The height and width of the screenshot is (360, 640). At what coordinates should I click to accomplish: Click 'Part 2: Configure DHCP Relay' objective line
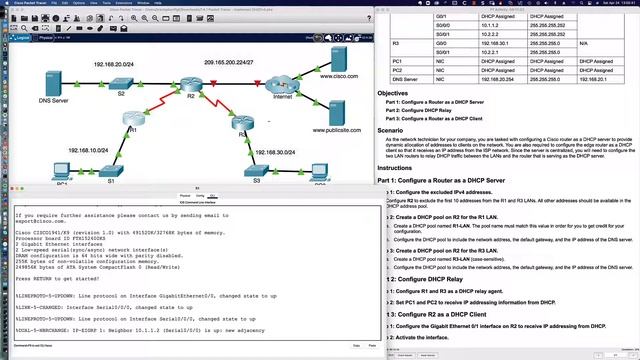[418, 110]
